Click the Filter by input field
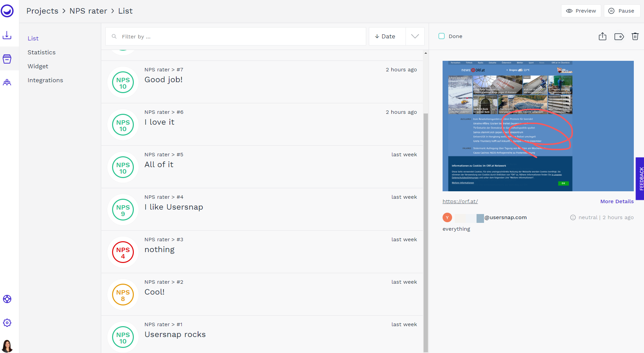 236,36
